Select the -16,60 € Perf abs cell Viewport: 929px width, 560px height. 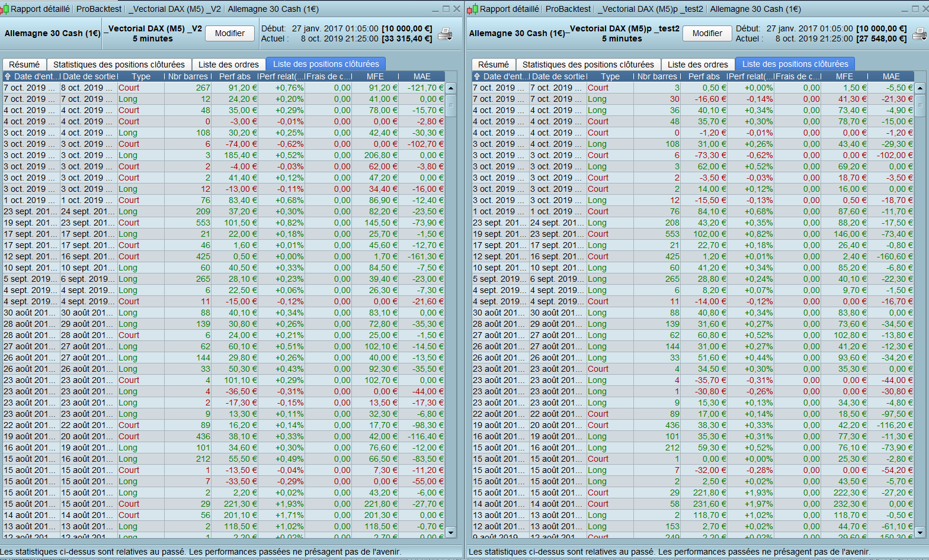coord(704,99)
